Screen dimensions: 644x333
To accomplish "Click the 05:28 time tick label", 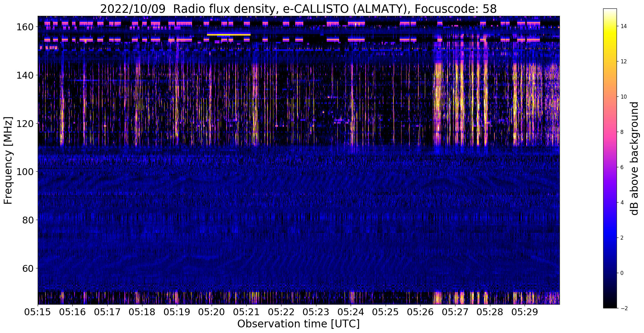I will click(x=490, y=312).
